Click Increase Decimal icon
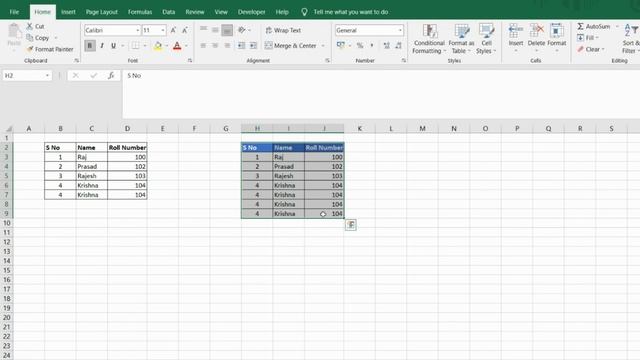 (x=386, y=45)
